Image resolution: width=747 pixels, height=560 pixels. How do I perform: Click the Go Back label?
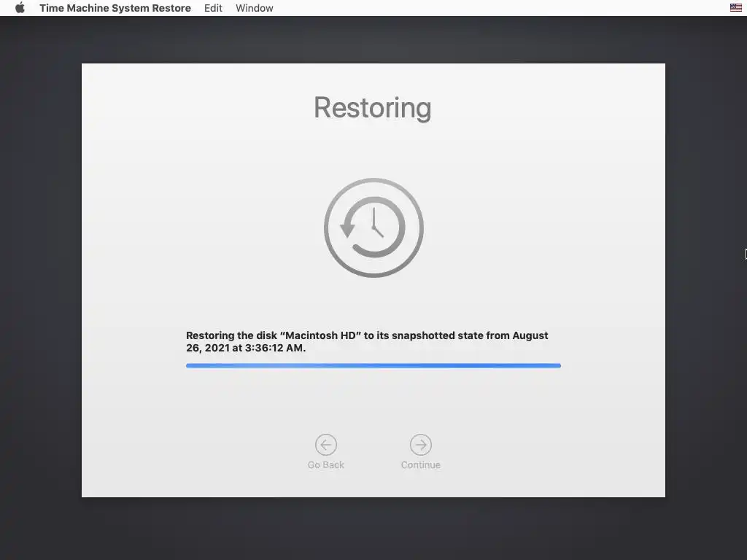pyautogui.click(x=326, y=464)
